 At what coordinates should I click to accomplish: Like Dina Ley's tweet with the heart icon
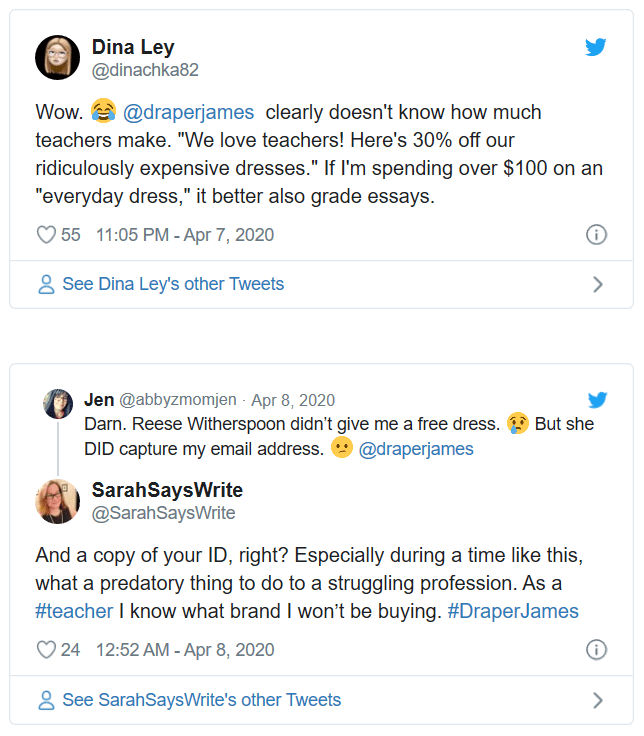(x=46, y=235)
